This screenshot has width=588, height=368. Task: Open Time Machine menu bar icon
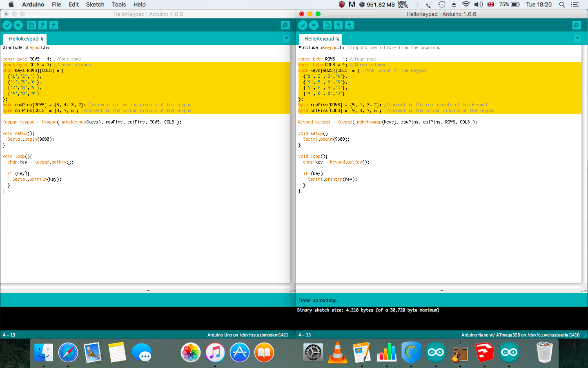tap(441, 4)
